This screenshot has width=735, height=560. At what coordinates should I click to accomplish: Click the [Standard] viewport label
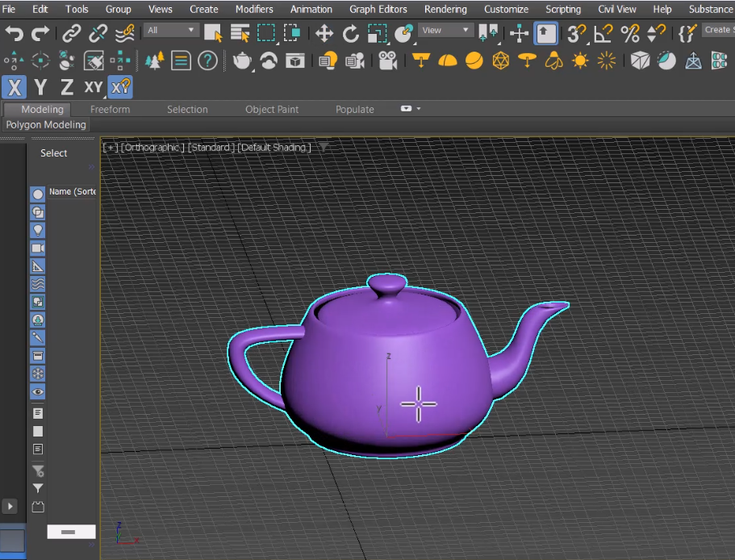point(211,148)
